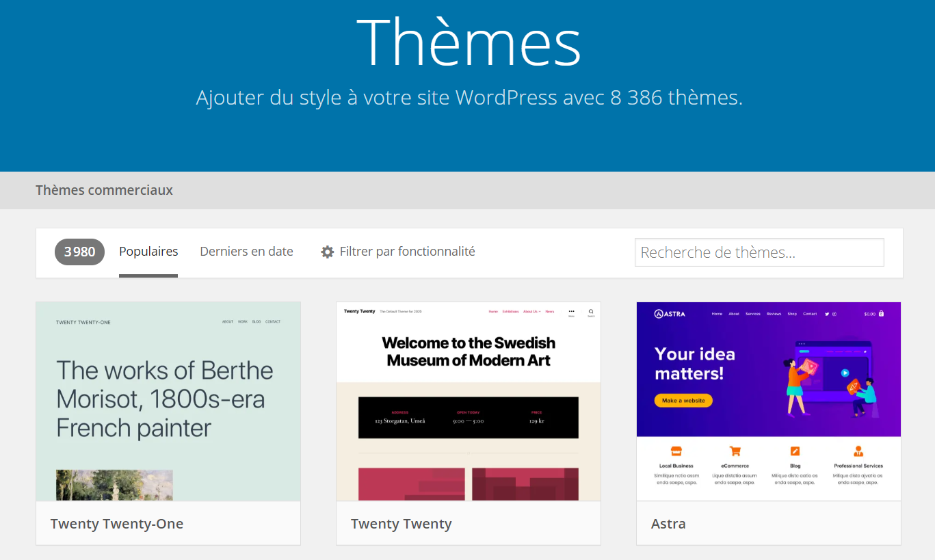
Task: Open the Thèmes commerciaux link
Action: (x=104, y=190)
